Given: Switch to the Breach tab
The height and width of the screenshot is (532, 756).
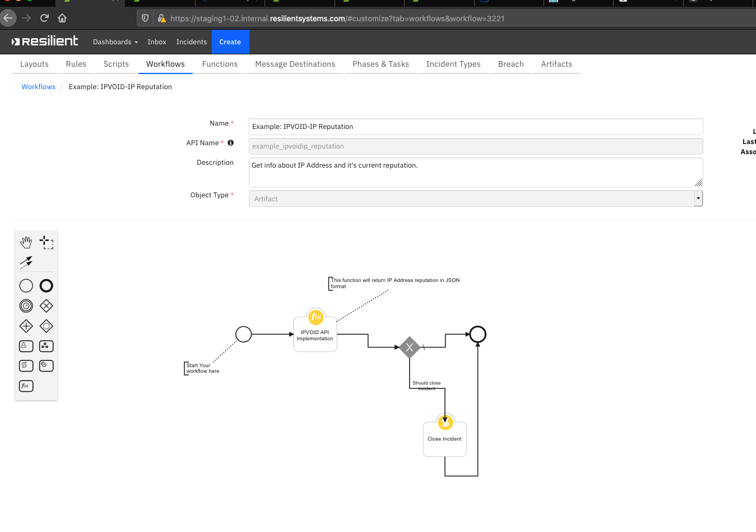Looking at the screenshot, I should pos(511,64).
